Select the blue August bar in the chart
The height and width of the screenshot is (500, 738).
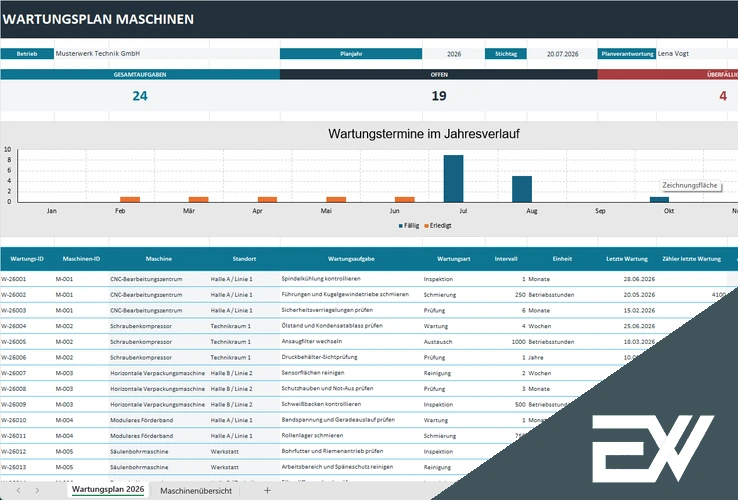point(522,189)
